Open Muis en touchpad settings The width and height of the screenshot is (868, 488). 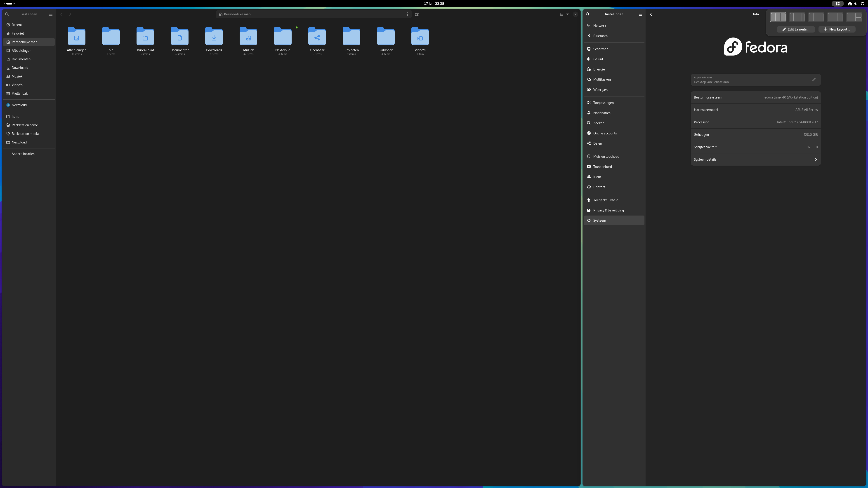coord(614,157)
